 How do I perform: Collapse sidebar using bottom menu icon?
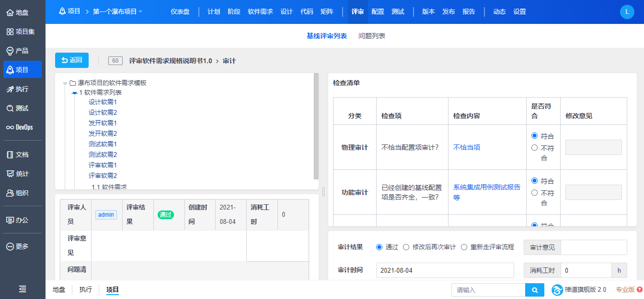point(23,289)
